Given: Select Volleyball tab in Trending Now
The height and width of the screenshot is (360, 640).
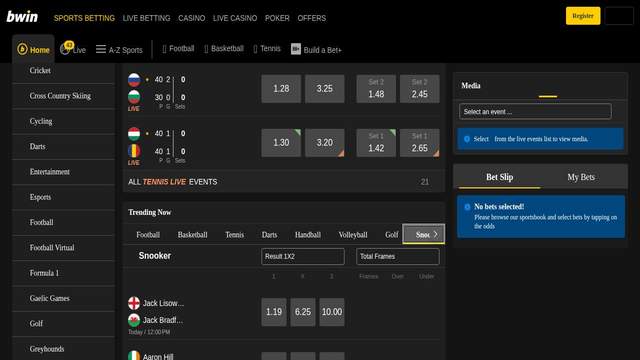Looking at the screenshot, I should tap(353, 235).
